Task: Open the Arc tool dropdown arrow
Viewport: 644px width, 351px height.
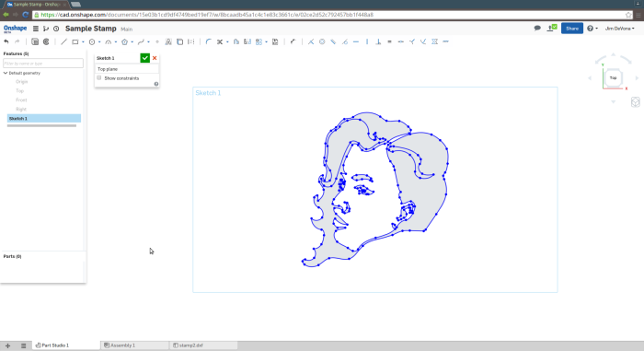Action: (116, 42)
